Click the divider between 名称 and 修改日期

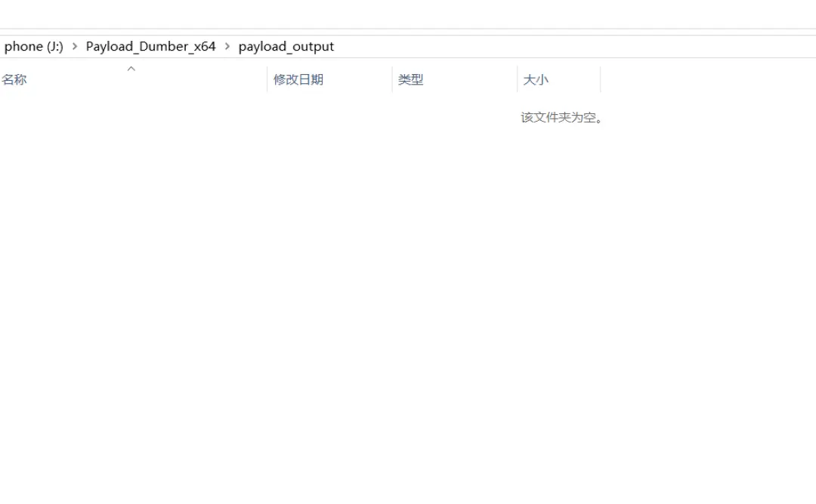point(267,79)
